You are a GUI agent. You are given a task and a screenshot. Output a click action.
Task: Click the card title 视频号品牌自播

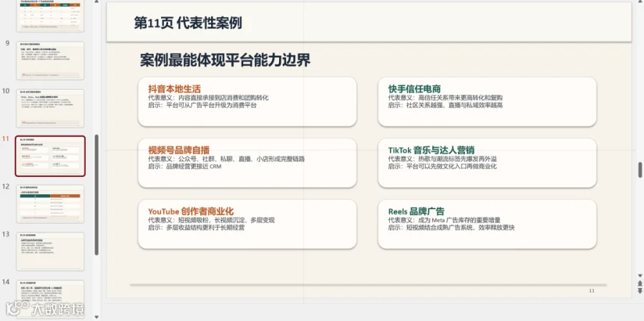coord(179,150)
